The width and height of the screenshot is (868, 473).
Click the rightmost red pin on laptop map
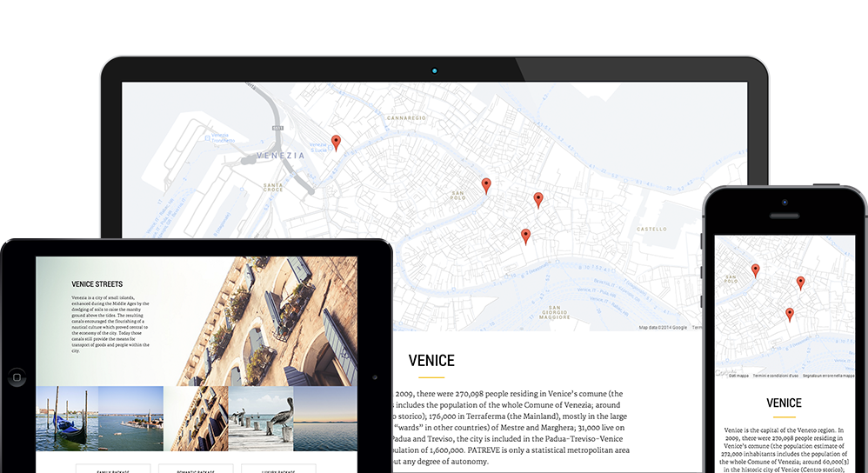538,200
